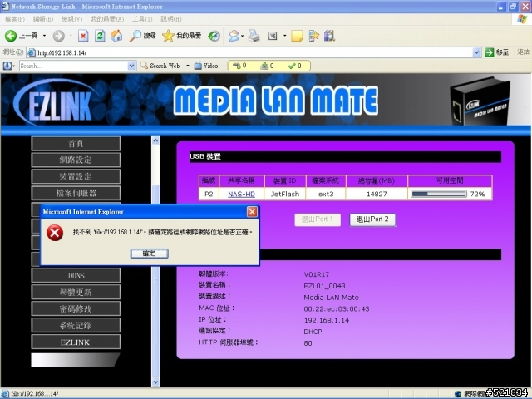
Task: Select 檔案伺服器 sidebar item
Action: (76, 194)
